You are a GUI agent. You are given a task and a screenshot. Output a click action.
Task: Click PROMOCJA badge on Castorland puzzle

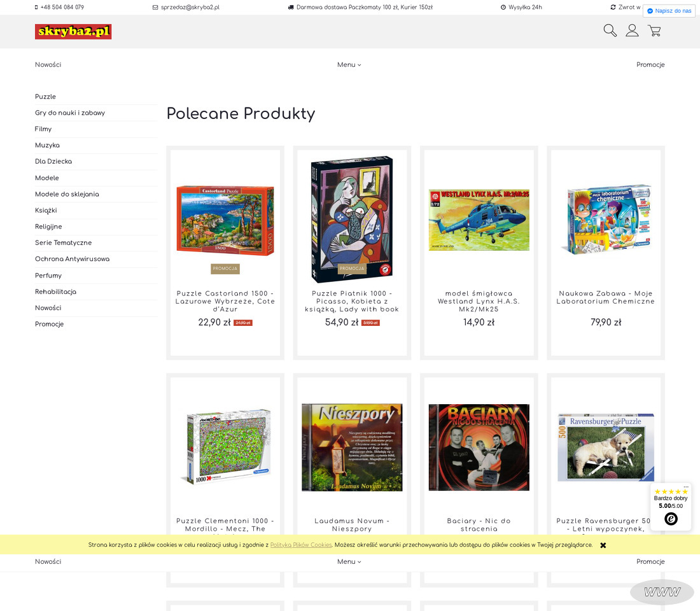coord(225,269)
